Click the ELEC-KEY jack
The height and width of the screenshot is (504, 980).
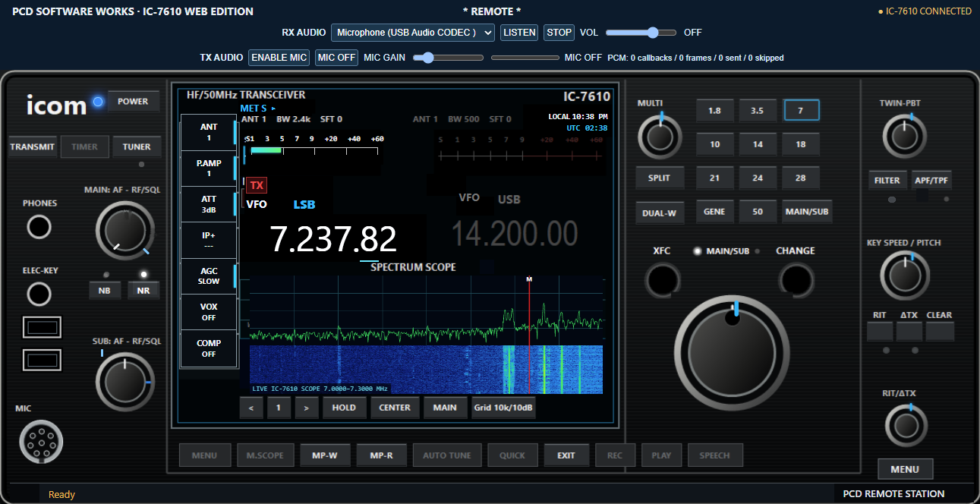[39, 294]
